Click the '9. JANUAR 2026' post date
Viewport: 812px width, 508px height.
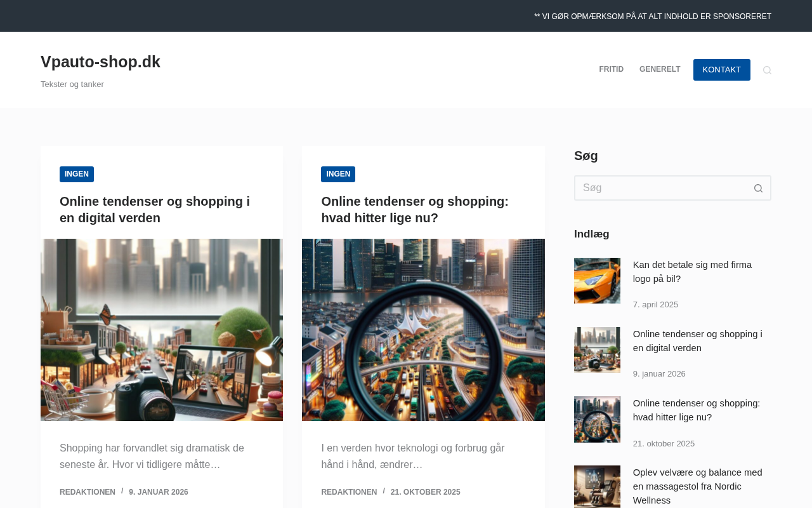tap(159, 492)
